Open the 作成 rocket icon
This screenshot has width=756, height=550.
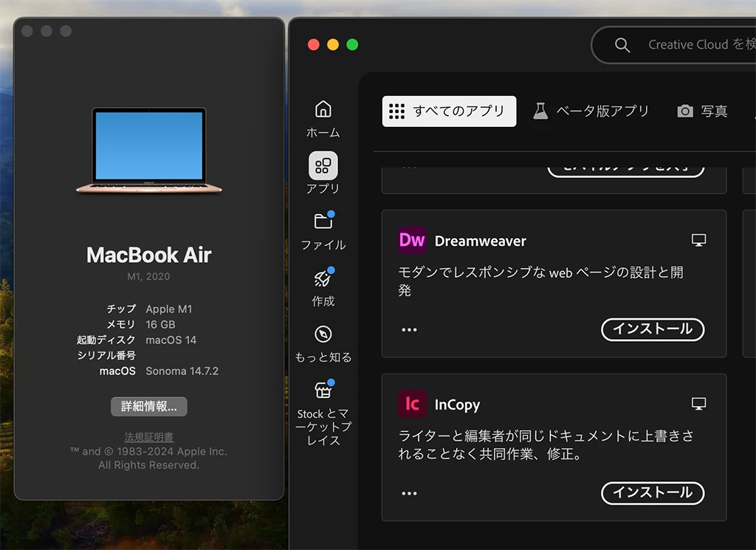(323, 278)
